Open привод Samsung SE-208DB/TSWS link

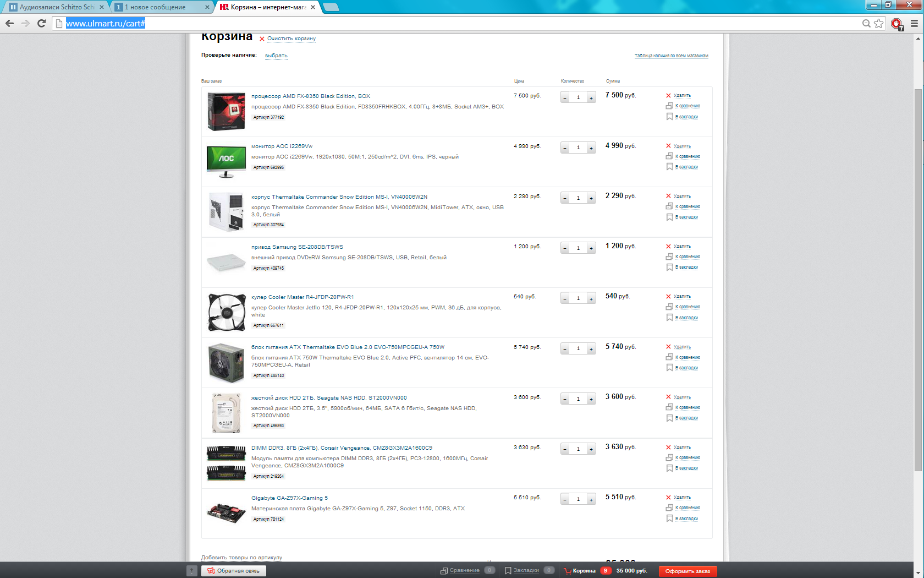pyautogui.click(x=297, y=247)
